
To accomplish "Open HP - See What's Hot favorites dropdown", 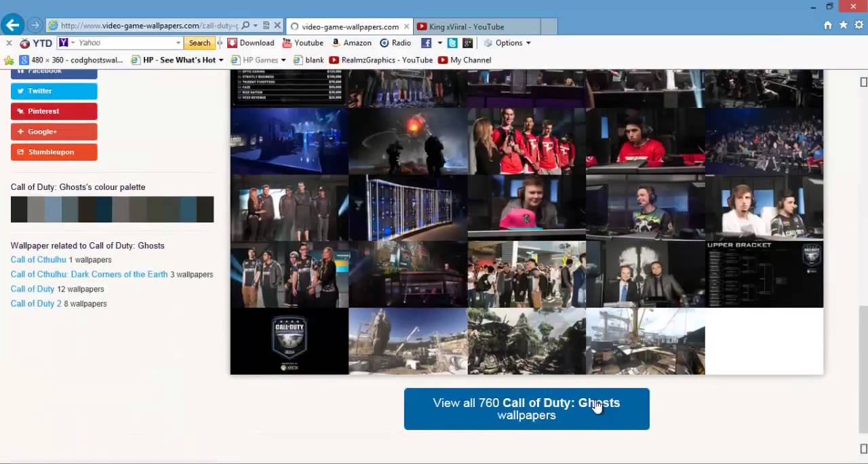I will 177,60.
